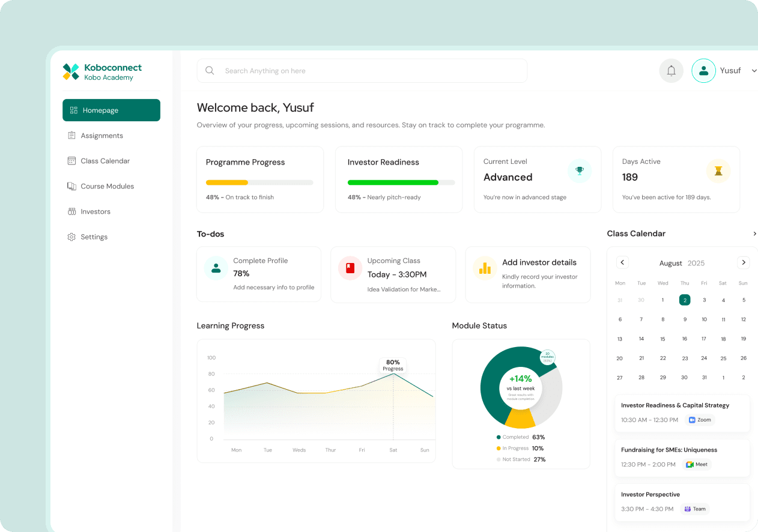Screen dimensions: 758x532
Task: Open the full Class Calendar via chevron
Action: (754, 234)
